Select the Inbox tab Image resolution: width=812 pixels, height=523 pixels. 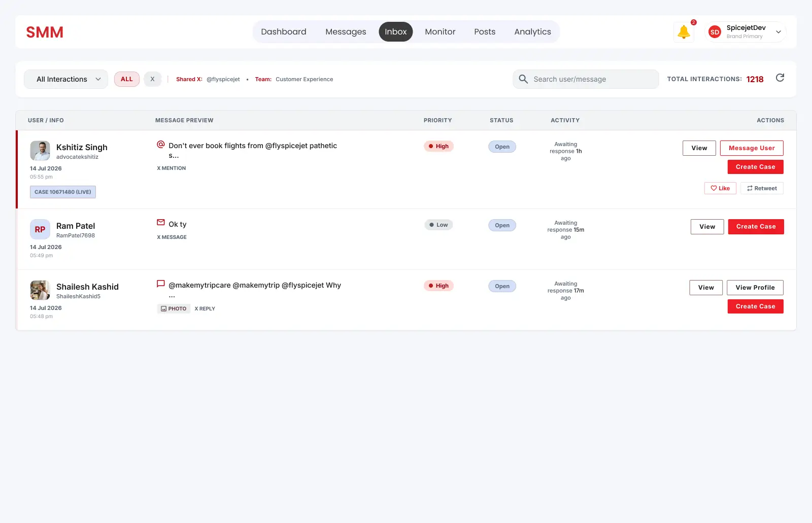coord(396,31)
